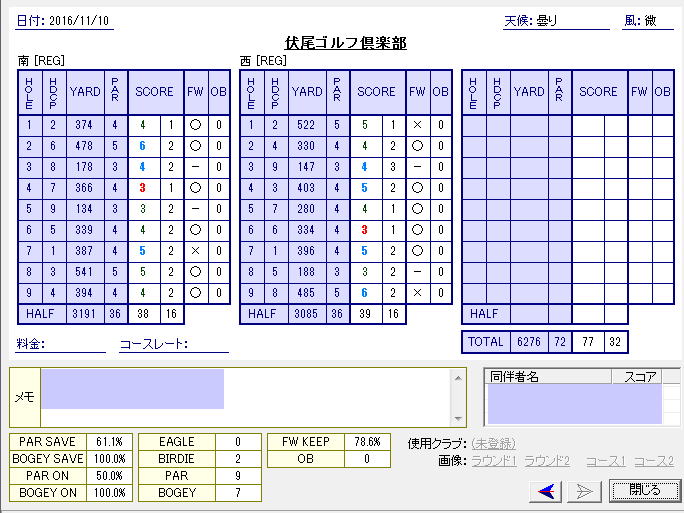Open the ラウンド1 image link

coord(494,461)
